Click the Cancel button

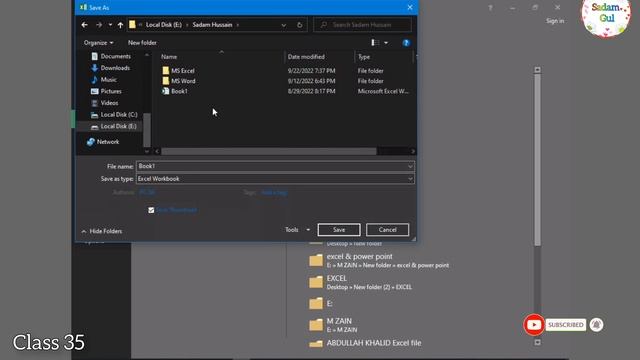[x=387, y=230]
